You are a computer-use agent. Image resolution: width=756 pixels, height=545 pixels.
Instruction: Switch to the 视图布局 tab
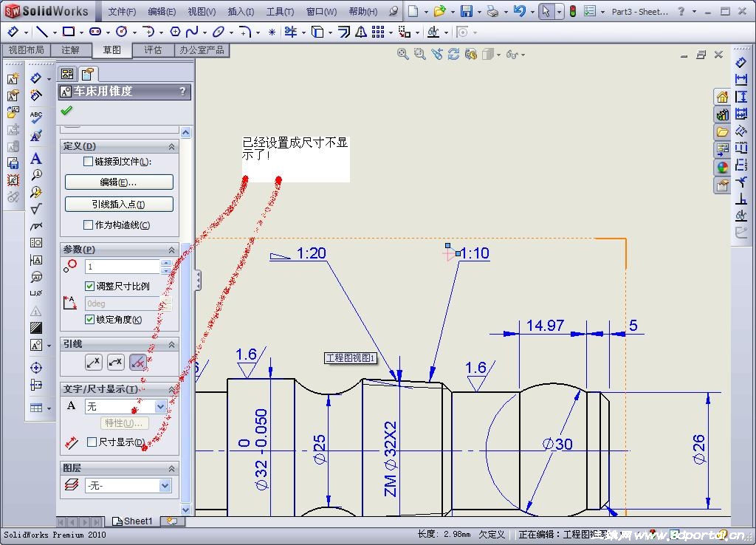coord(26,50)
